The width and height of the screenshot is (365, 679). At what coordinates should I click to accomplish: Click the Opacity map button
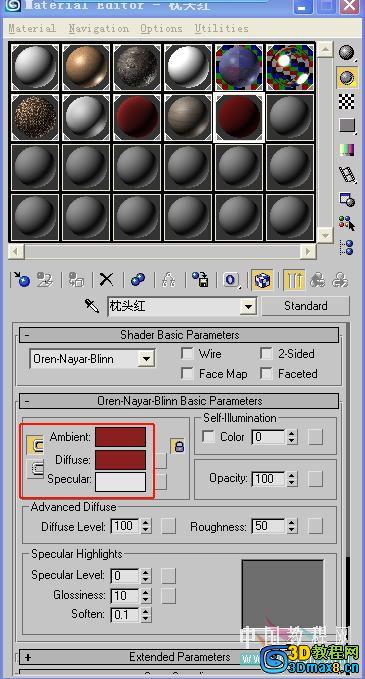click(315, 479)
